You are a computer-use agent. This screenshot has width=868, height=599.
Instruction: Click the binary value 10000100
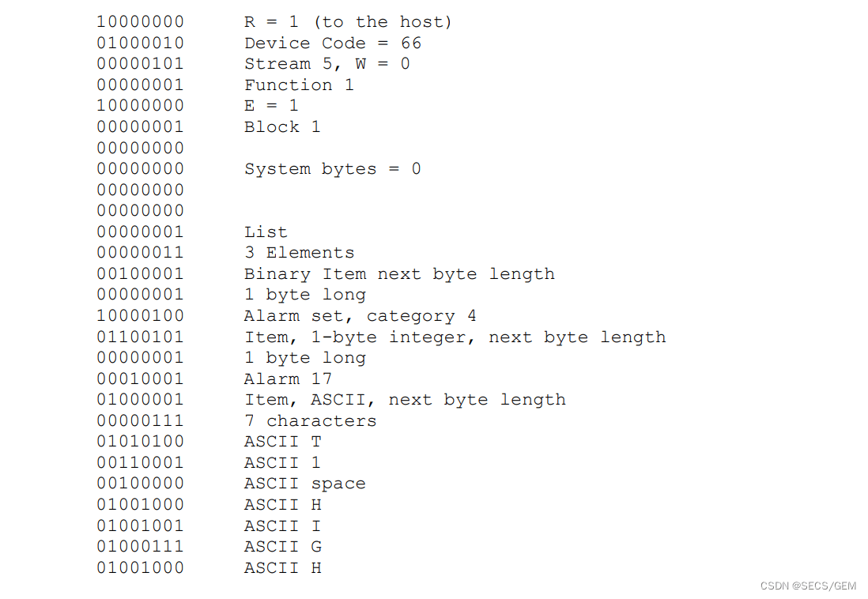click(140, 316)
